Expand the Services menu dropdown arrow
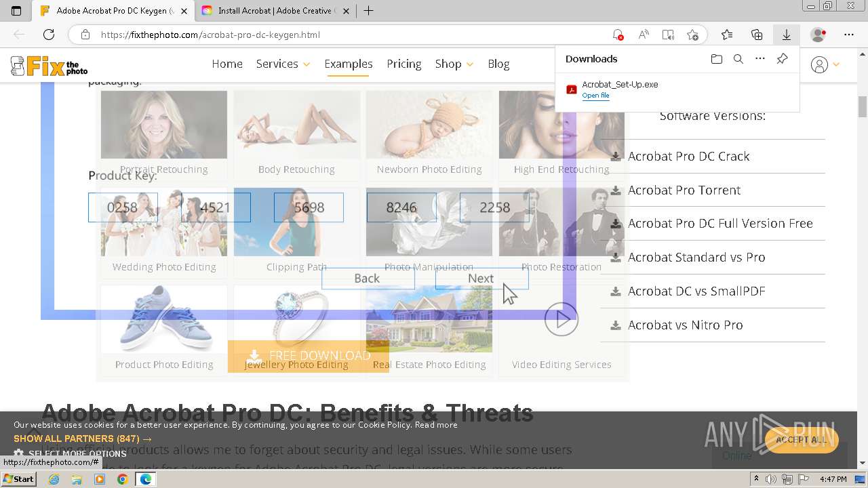The height and width of the screenshot is (488, 868). point(307,64)
